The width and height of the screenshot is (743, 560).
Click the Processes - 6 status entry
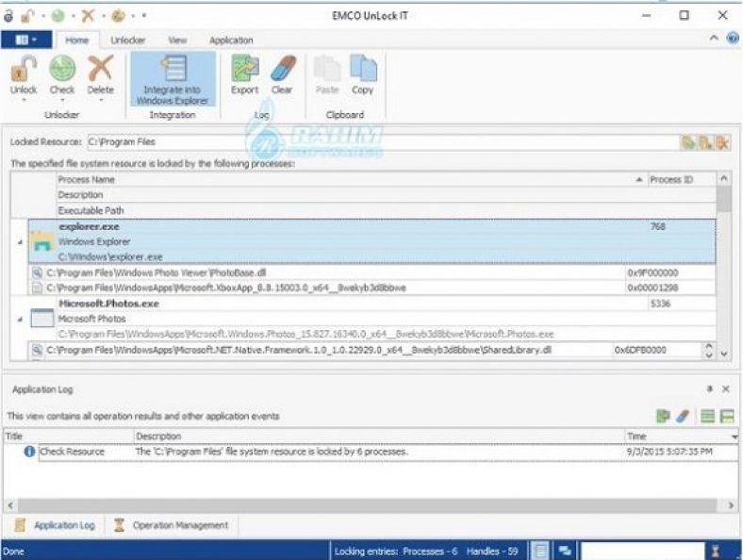point(430,552)
